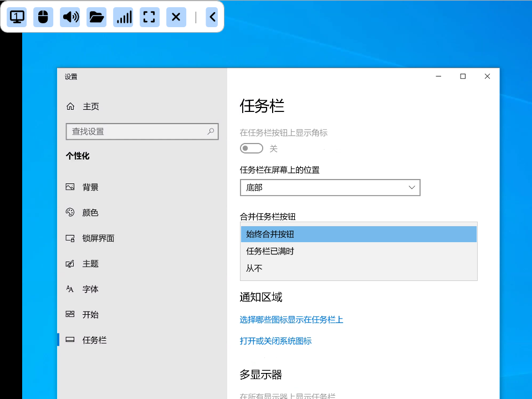Maximize the 设置 window
The width and height of the screenshot is (532, 399).
[x=463, y=76]
